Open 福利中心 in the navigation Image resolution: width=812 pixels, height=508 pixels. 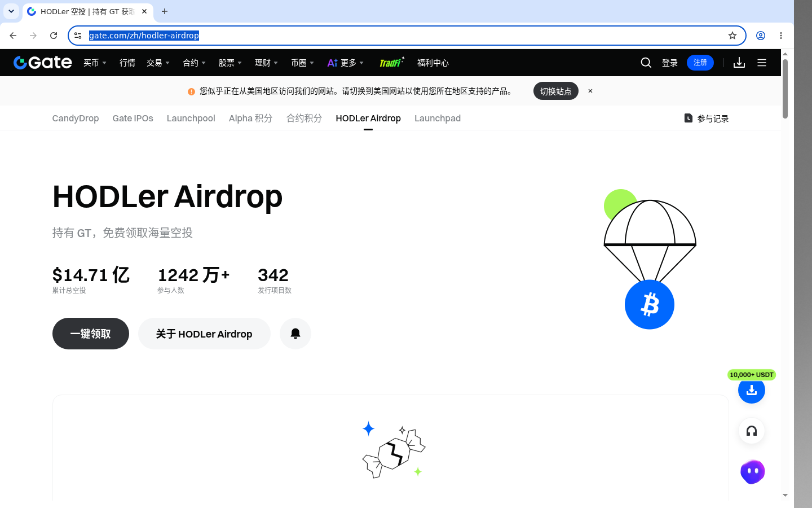tap(433, 63)
